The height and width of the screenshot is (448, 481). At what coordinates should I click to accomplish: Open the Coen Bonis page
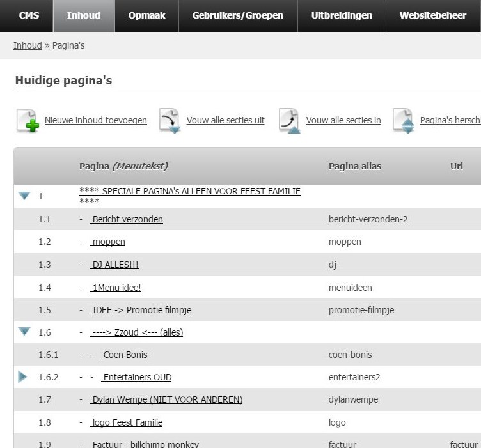124,355
